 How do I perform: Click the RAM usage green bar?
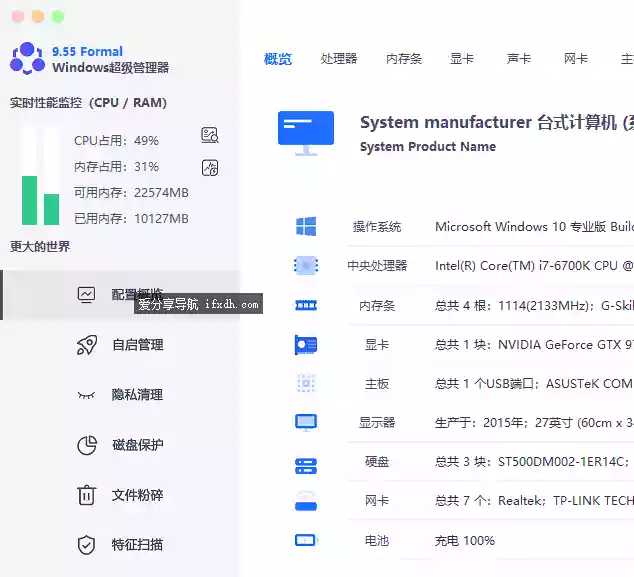[x=51, y=209]
